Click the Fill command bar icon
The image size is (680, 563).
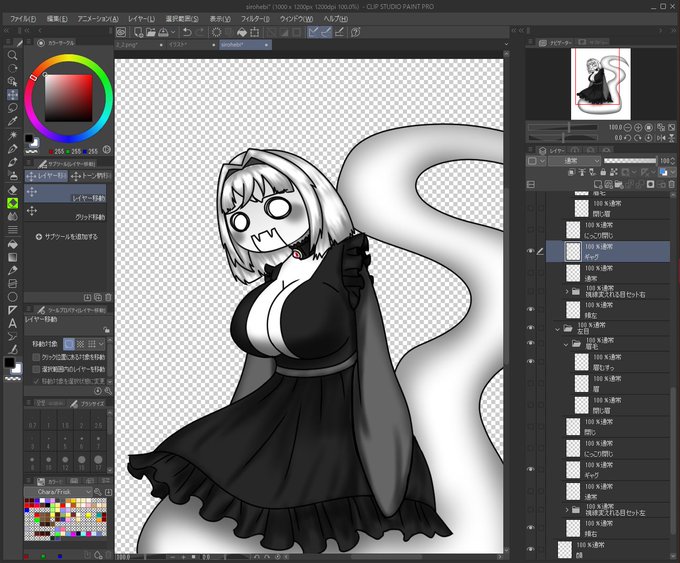242,32
